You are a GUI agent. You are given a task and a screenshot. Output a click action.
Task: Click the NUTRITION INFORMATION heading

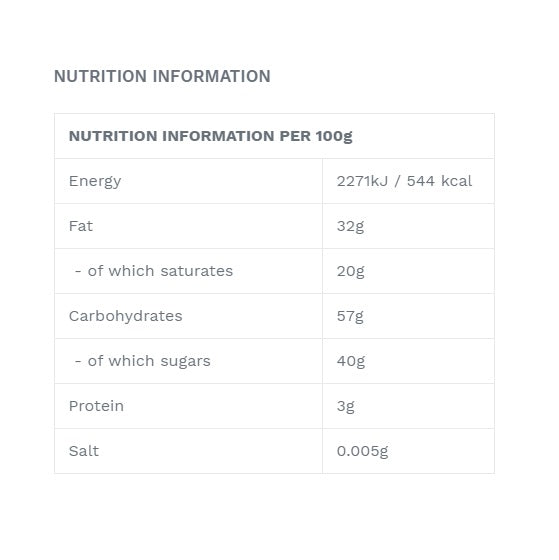162,76
